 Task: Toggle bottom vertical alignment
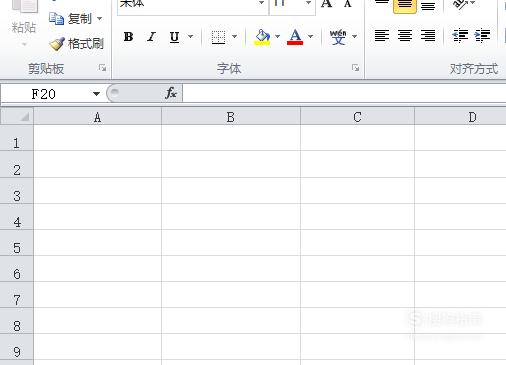[428, 6]
